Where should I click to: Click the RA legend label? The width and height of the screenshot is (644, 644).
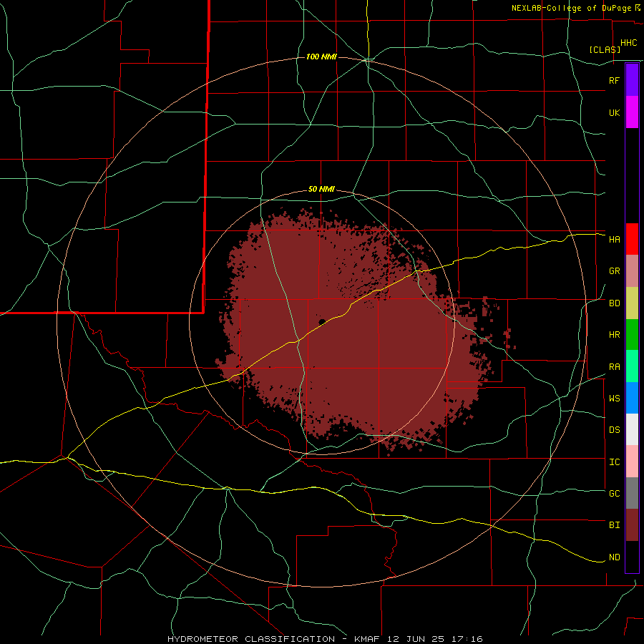click(x=614, y=367)
